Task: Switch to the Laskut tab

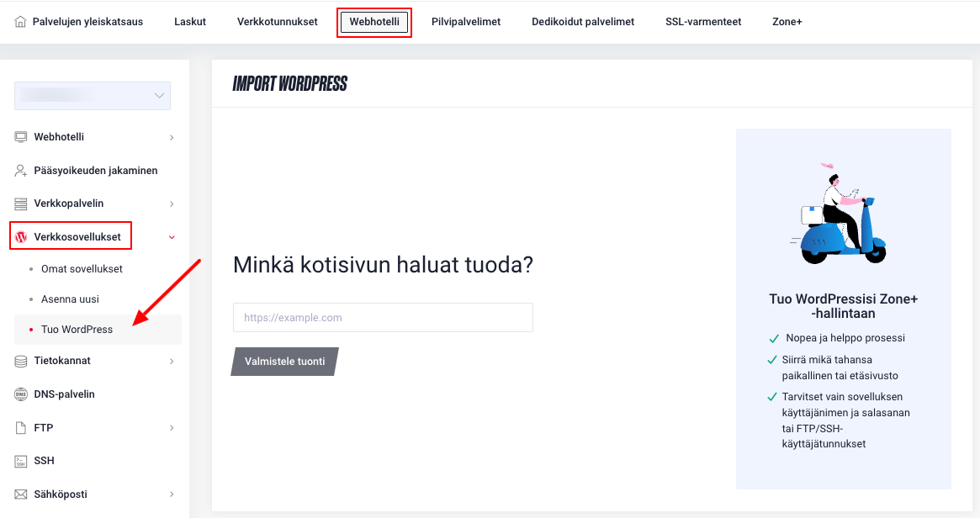Action: 190,22
